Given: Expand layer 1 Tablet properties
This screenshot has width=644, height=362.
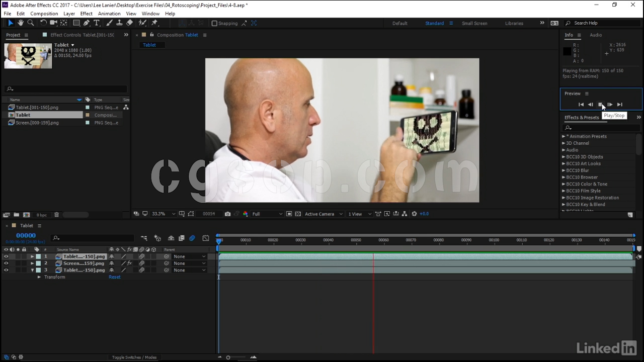Looking at the screenshot, I should click(32, 256).
